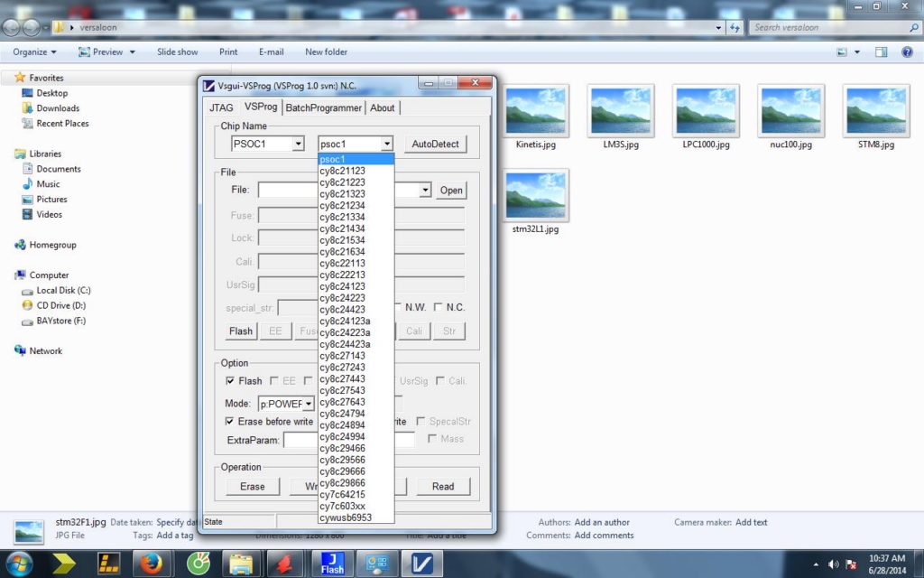Viewport: 924px width, 578px height.
Task: Toggle the Flash option checkbox
Action: (x=230, y=381)
